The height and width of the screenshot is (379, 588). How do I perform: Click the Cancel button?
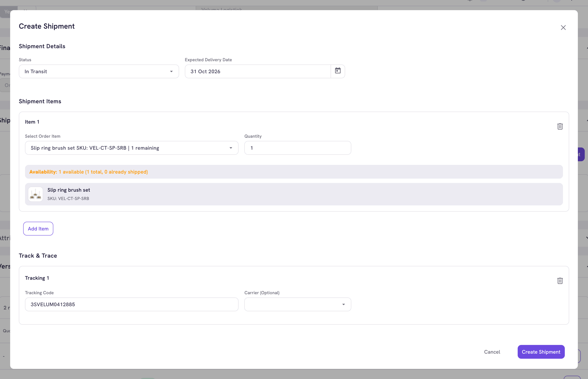click(x=492, y=352)
